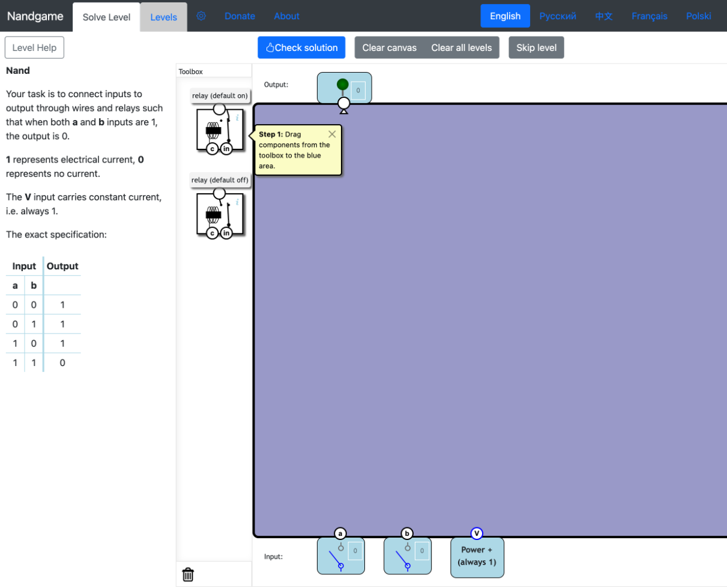Skip the current level
This screenshot has height=588, width=727.
coord(536,48)
